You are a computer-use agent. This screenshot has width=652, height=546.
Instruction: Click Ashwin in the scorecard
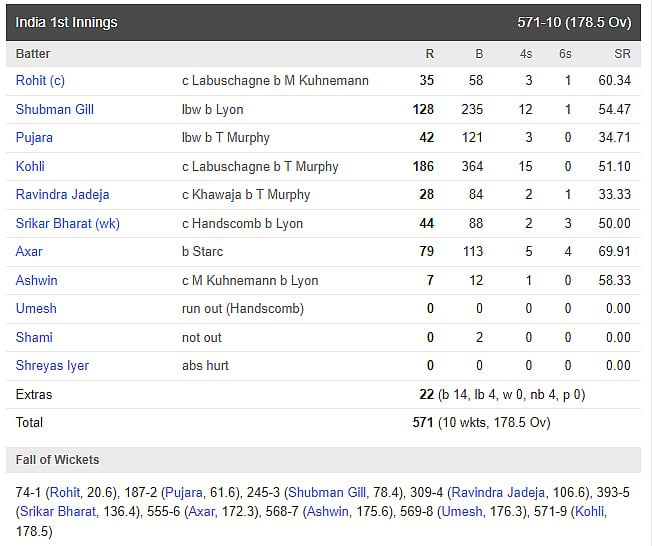[x=37, y=280]
